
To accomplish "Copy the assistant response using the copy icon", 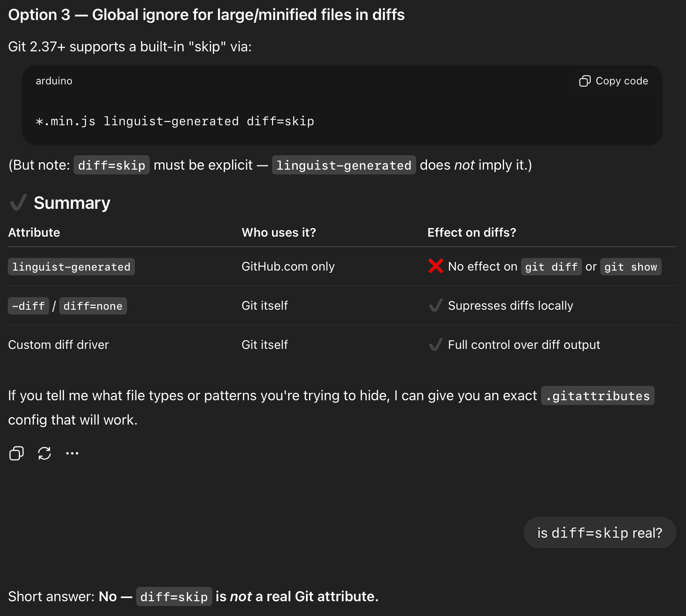I will point(17,453).
